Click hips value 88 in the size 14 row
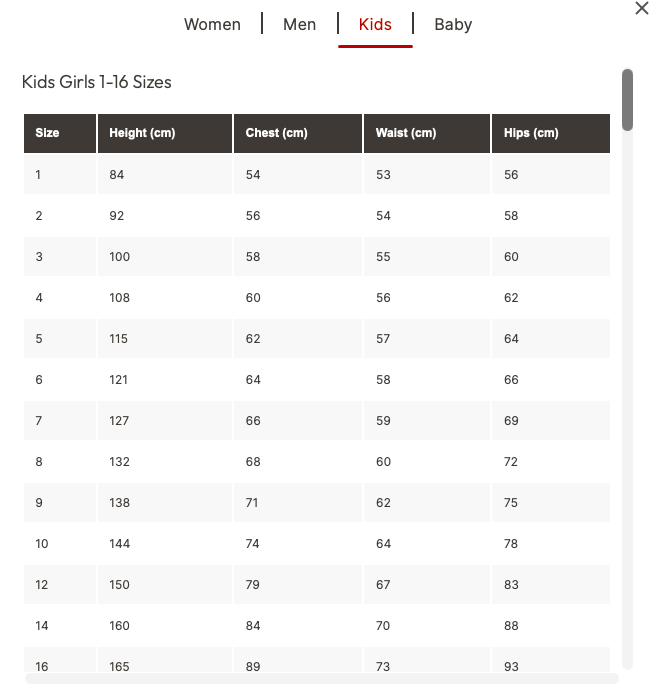Viewport: 652px width, 687px height. (511, 626)
